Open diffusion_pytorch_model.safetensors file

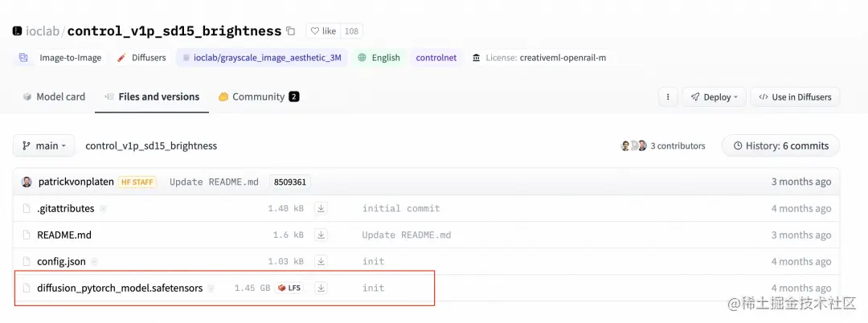[x=120, y=288]
